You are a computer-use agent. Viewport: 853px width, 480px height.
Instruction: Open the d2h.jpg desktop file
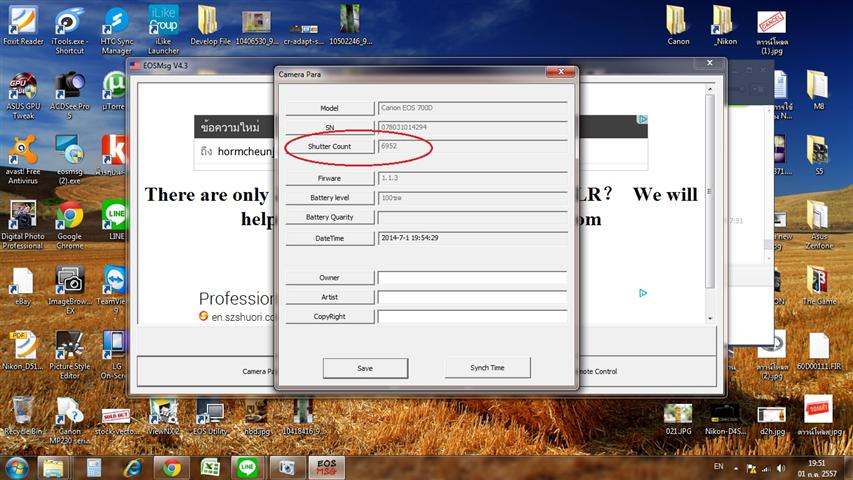[x=771, y=419]
